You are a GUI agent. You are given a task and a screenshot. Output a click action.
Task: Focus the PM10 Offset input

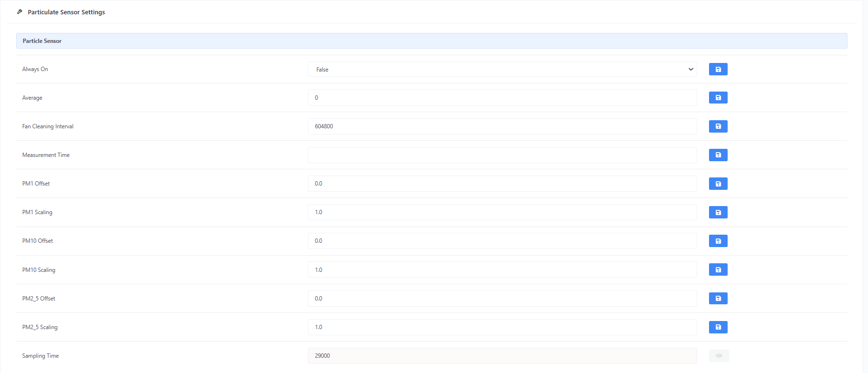[x=502, y=241]
